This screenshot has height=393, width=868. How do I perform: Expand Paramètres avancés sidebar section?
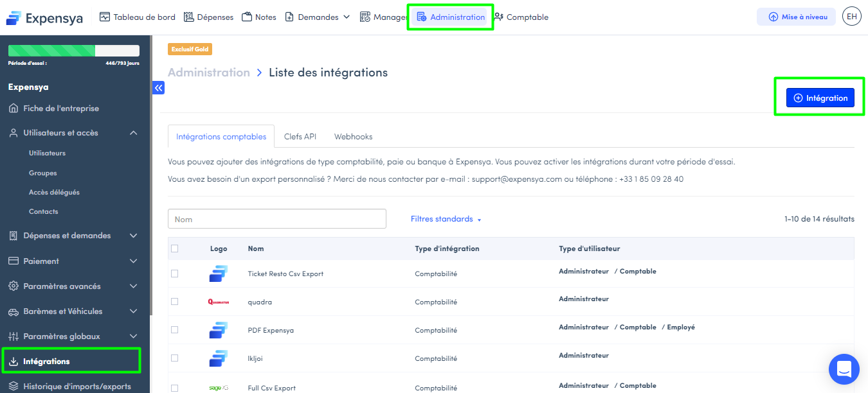[x=75, y=286]
